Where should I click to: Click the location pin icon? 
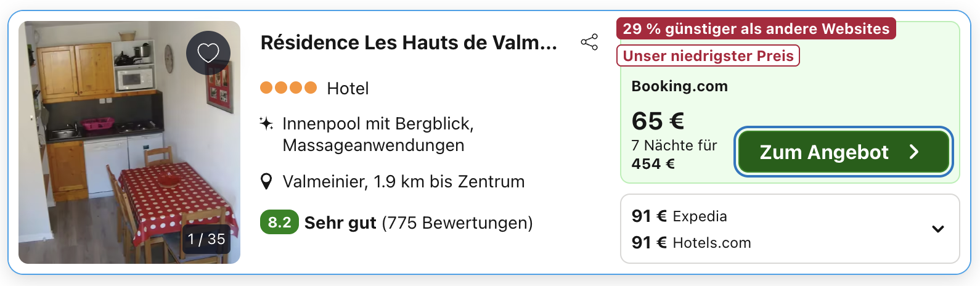[x=266, y=182]
